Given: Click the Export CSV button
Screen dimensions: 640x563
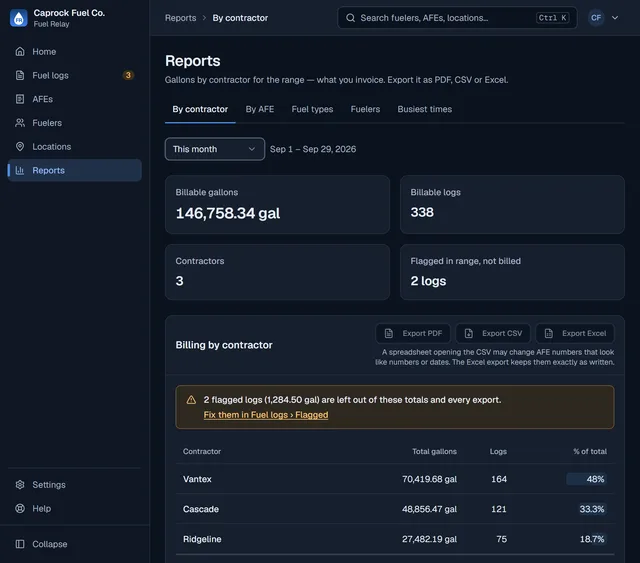Looking at the screenshot, I should [493, 333].
